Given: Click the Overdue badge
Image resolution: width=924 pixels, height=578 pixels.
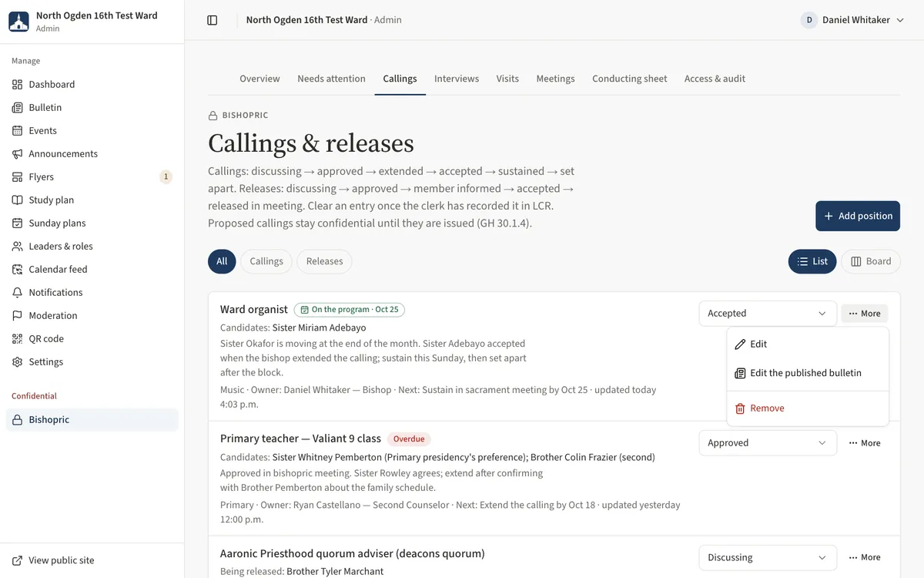Looking at the screenshot, I should [409, 439].
